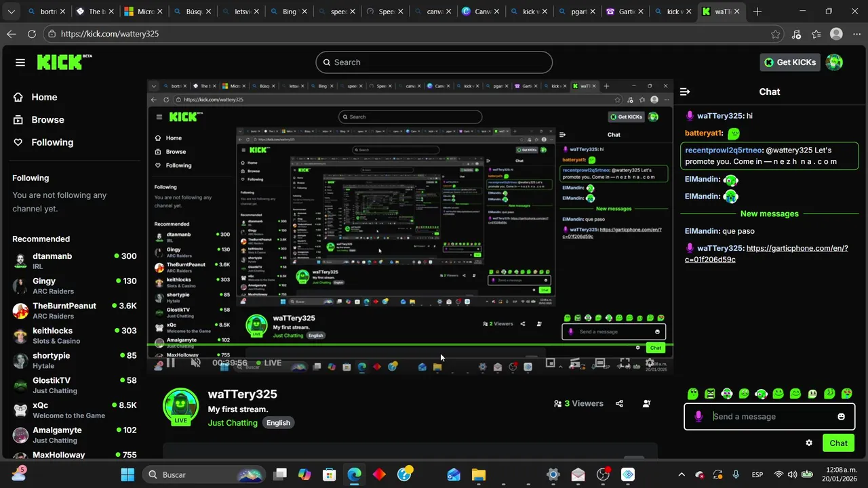Send the angry face quick emote
Screen dimensions: 868x488
pyautogui.click(x=710, y=394)
